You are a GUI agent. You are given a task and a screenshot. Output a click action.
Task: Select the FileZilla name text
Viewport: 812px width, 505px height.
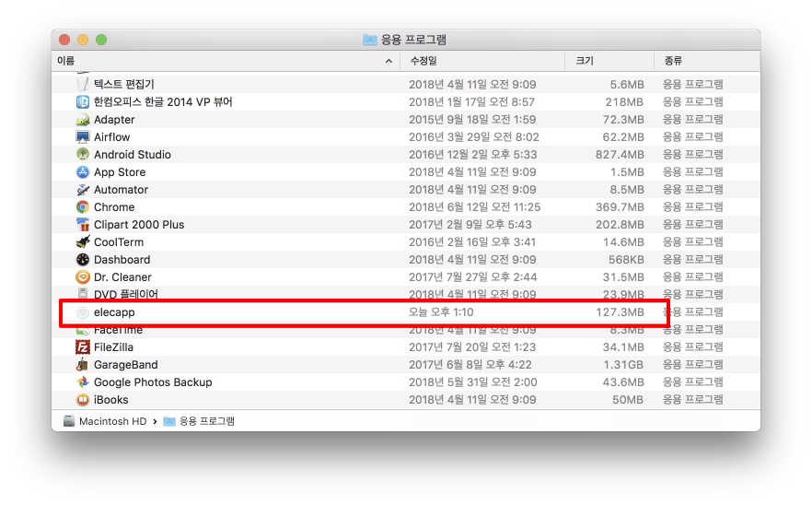[x=113, y=347]
